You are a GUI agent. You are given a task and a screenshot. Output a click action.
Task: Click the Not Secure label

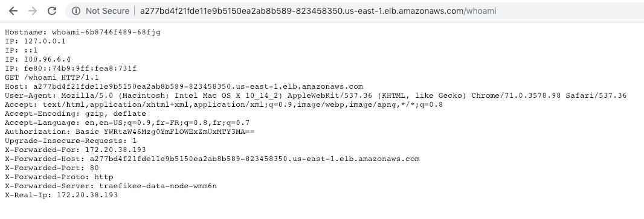107,11
